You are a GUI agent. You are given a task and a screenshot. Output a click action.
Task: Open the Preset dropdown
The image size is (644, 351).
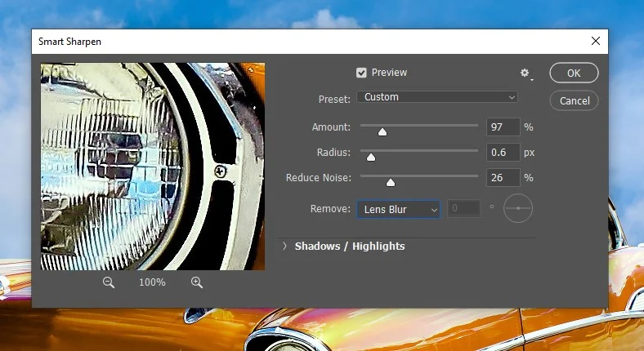click(437, 97)
